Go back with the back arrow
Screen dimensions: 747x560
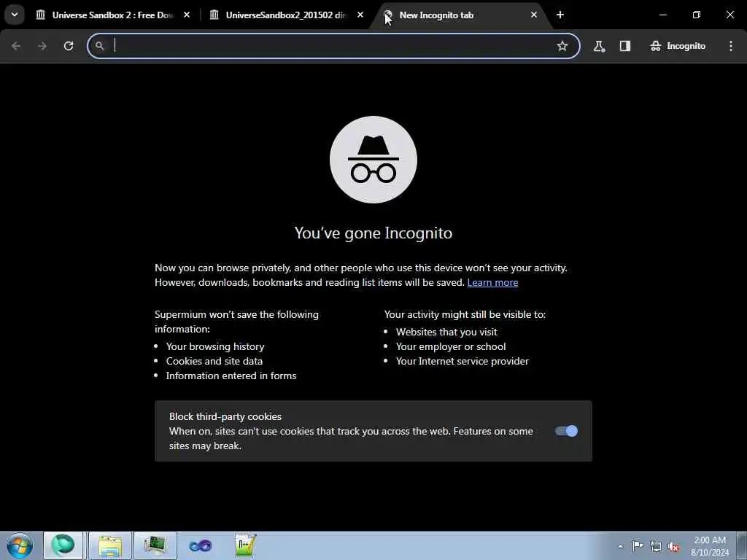coord(16,46)
